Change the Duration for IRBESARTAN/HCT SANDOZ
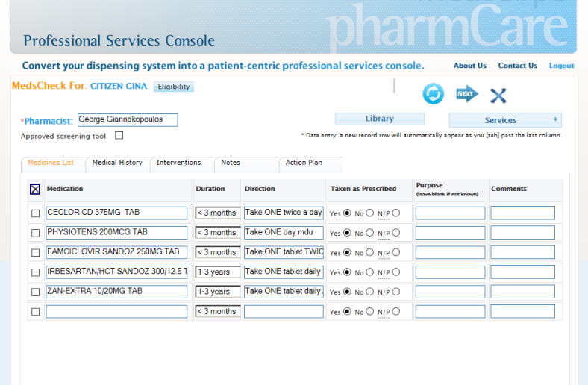Image resolution: width=588 pixels, height=385 pixels. tap(217, 272)
